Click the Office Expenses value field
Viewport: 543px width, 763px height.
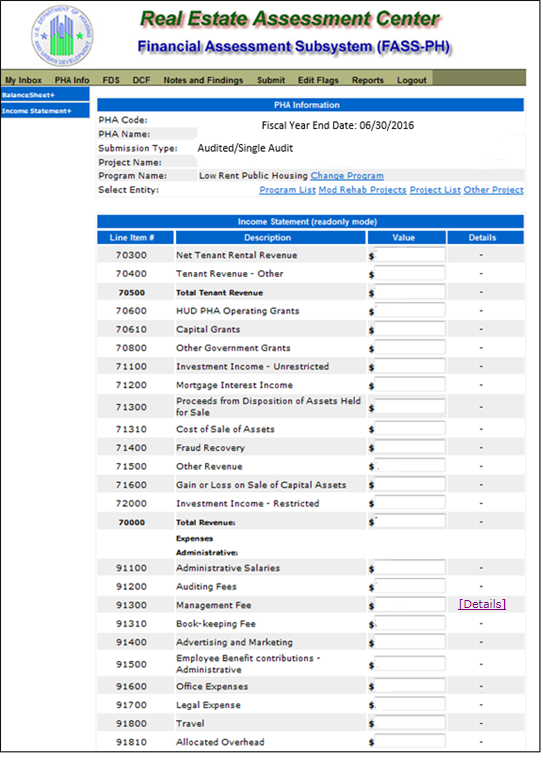[410, 686]
